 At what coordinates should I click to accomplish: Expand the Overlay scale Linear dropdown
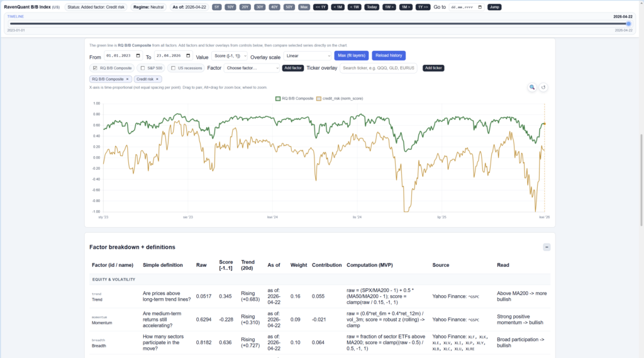coord(307,56)
